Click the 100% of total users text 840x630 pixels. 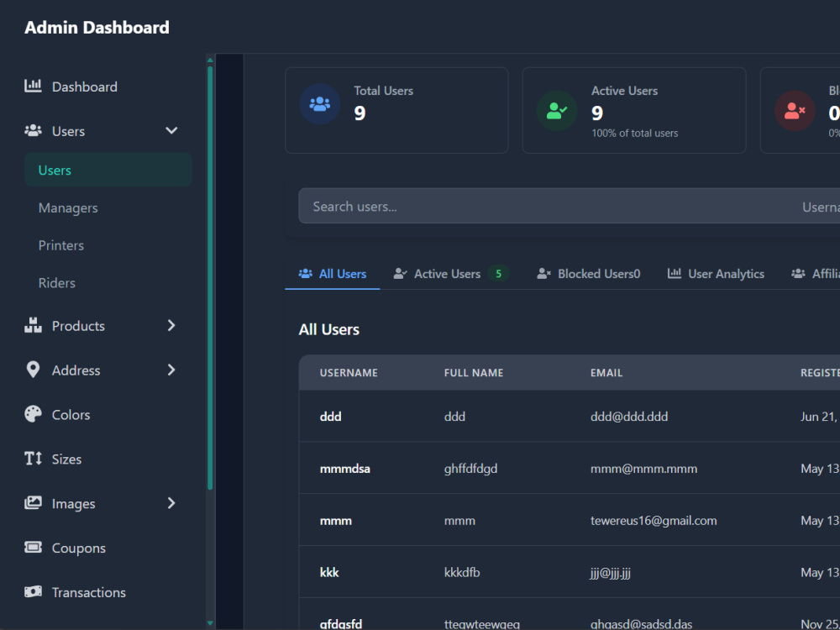tap(635, 133)
